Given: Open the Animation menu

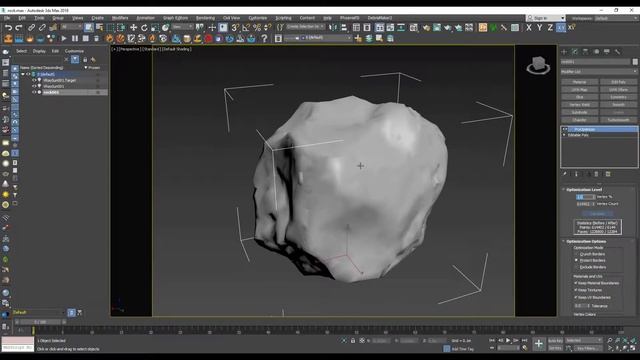Looking at the screenshot, I should [x=146, y=18].
